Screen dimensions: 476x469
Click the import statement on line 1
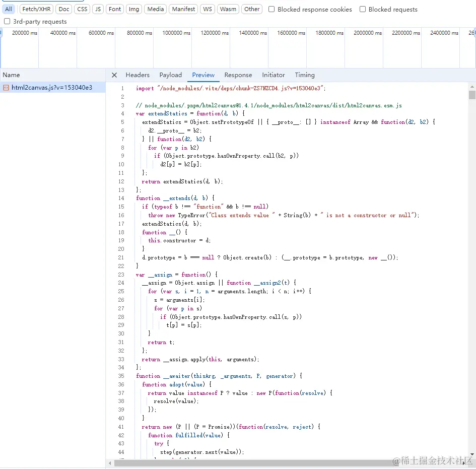coord(231,88)
